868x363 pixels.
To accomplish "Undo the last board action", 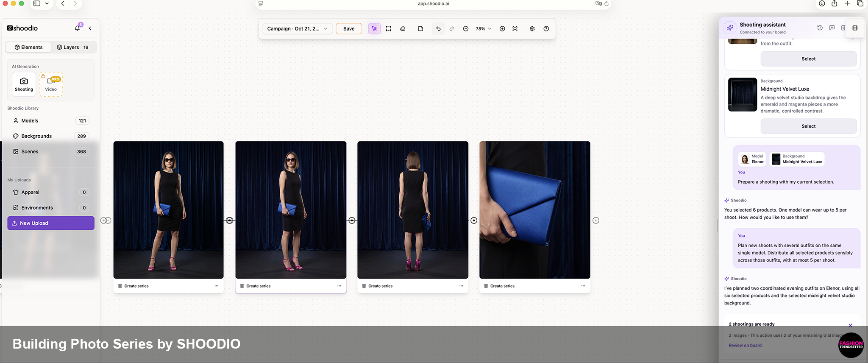I will coord(438,29).
